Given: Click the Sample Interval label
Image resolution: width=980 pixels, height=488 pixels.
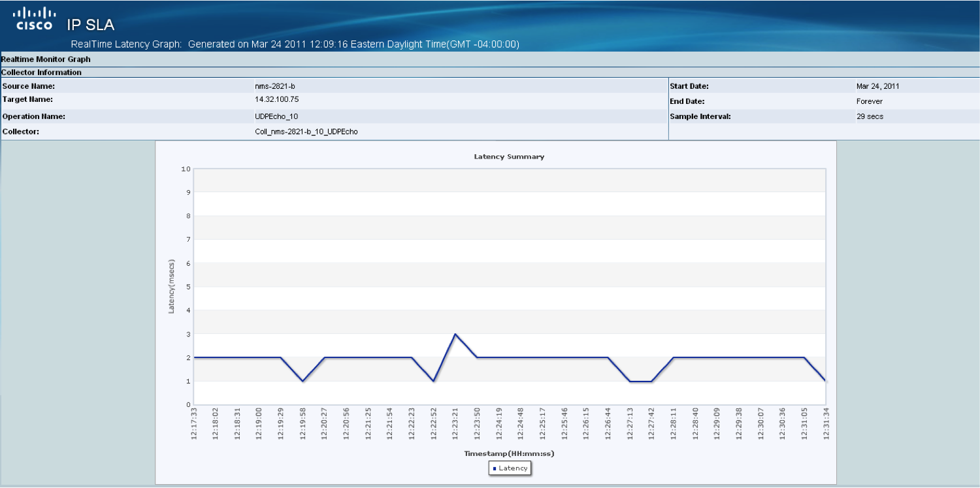Looking at the screenshot, I should (700, 116).
